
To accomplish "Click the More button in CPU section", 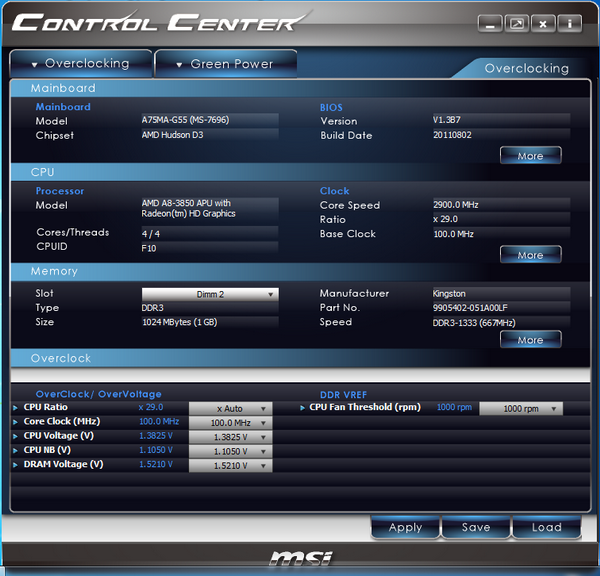I will 530,255.
